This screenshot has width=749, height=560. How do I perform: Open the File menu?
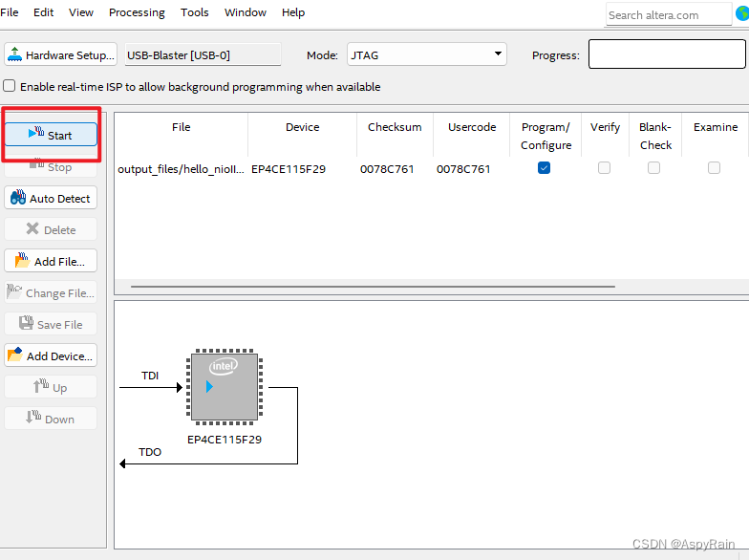[x=10, y=12]
